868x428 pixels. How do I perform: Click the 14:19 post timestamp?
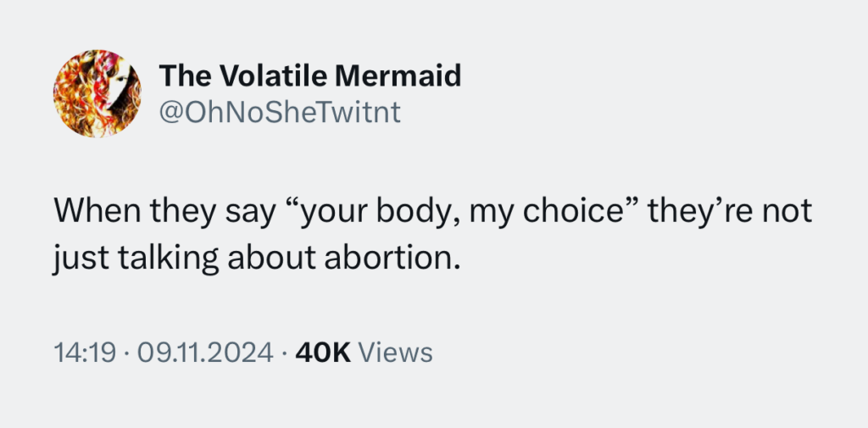click(x=84, y=352)
